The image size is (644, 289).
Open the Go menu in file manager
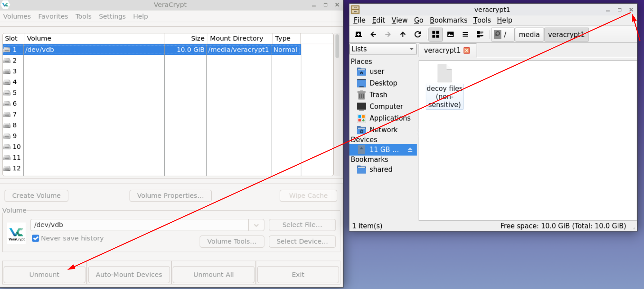[419, 20]
